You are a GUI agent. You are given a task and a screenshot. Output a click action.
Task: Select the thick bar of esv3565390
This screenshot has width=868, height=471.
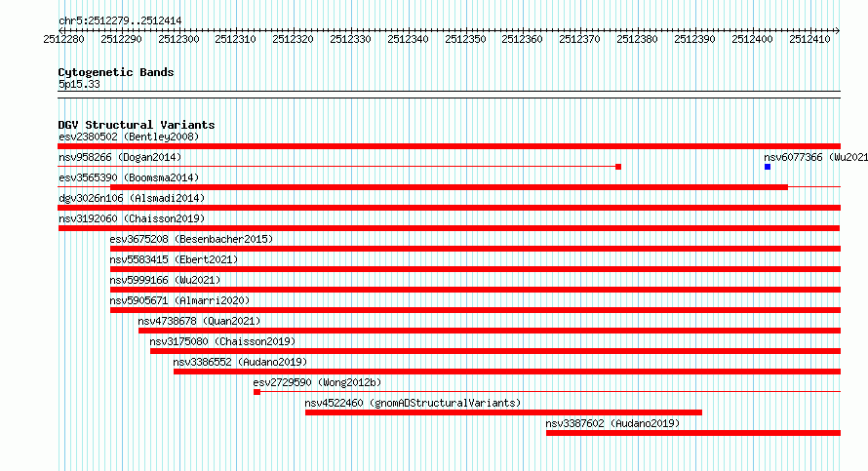click(449, 187)
